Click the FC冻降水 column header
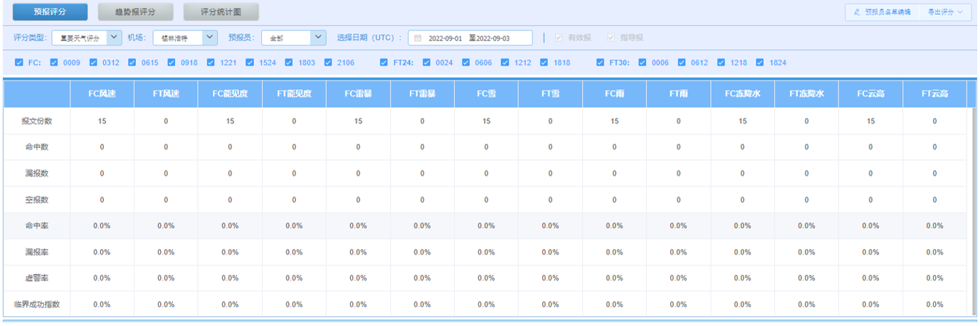 (742, 94)
